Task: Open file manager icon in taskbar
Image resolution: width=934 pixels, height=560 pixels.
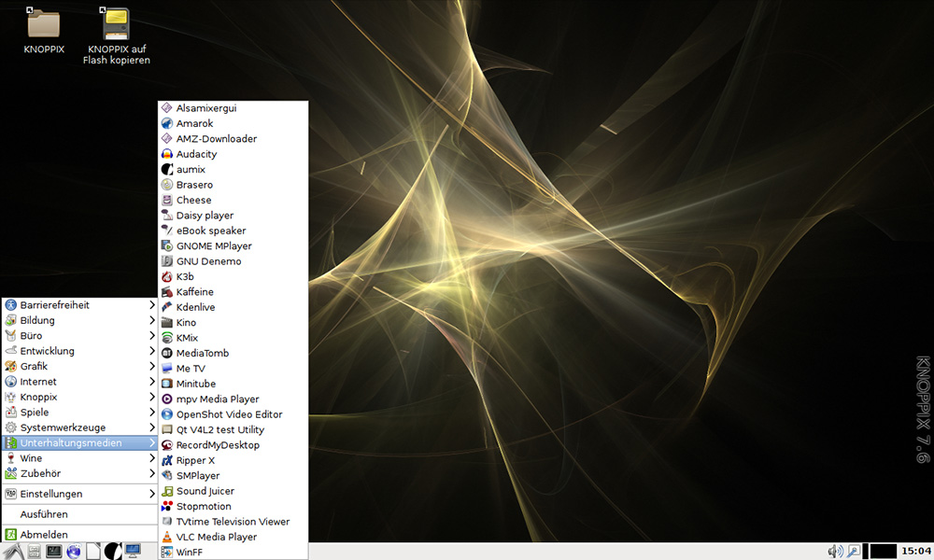Action: point(34,552)
